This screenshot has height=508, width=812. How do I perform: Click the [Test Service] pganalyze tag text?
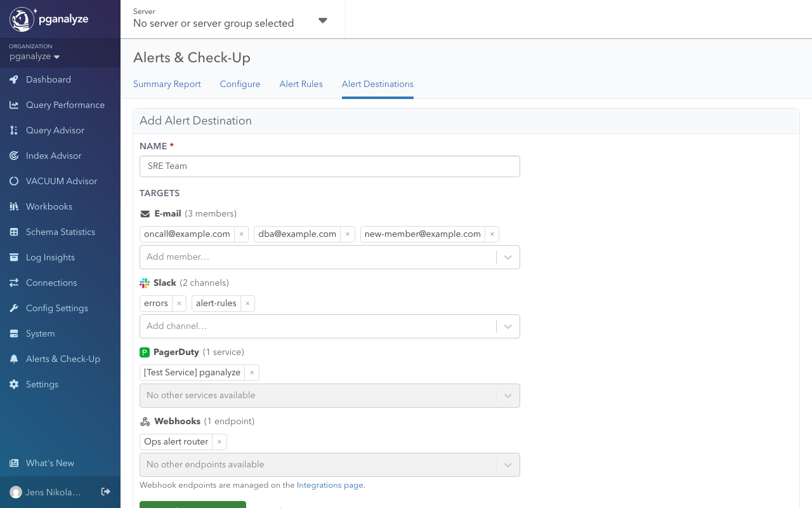click(x=192, y=372)
